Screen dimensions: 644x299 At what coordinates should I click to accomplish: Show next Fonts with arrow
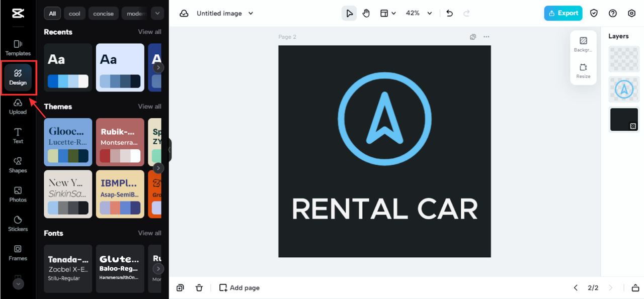158,269
